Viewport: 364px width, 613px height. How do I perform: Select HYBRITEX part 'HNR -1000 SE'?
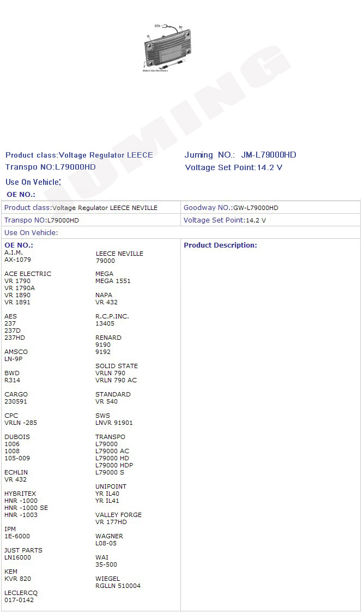coord(26,508)
